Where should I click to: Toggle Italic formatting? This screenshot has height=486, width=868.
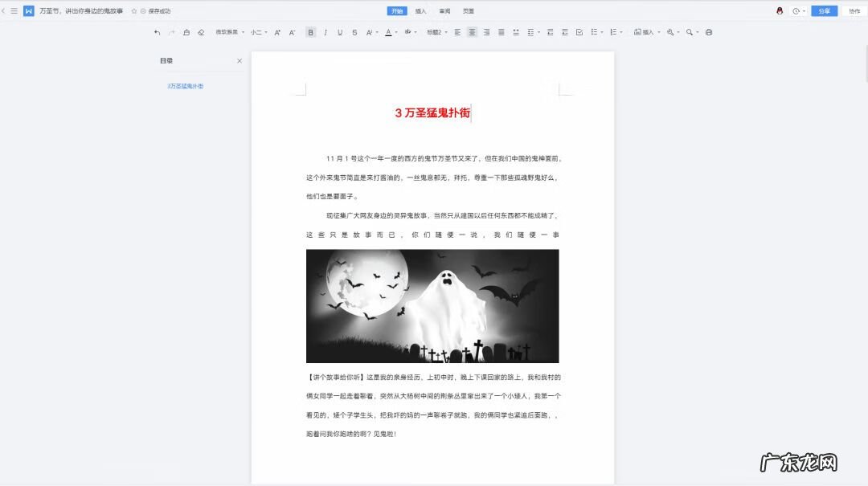point(325,32)
